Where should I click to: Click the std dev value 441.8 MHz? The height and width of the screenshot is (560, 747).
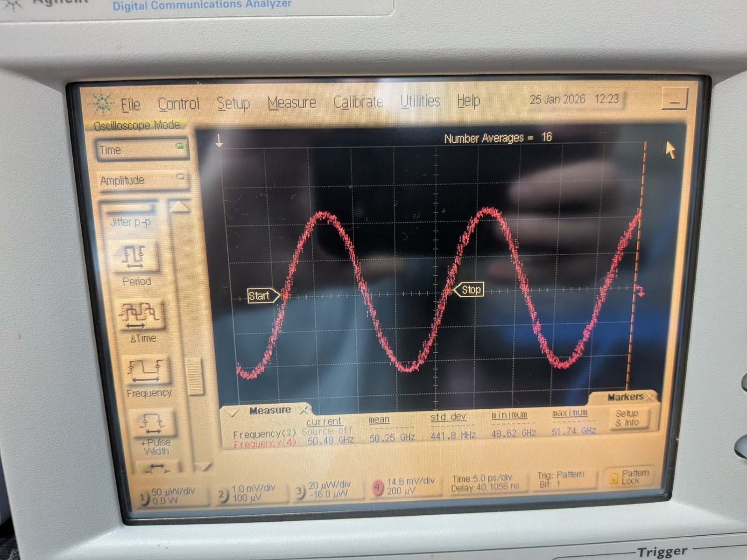(x=453, y=435)
